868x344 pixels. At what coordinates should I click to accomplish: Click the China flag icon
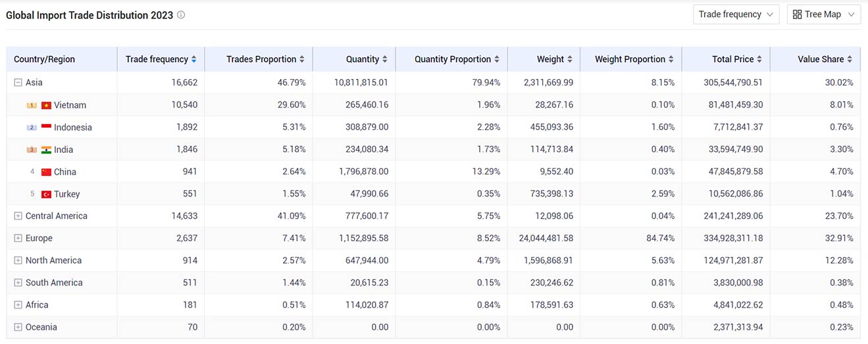[x=46, y=172]
